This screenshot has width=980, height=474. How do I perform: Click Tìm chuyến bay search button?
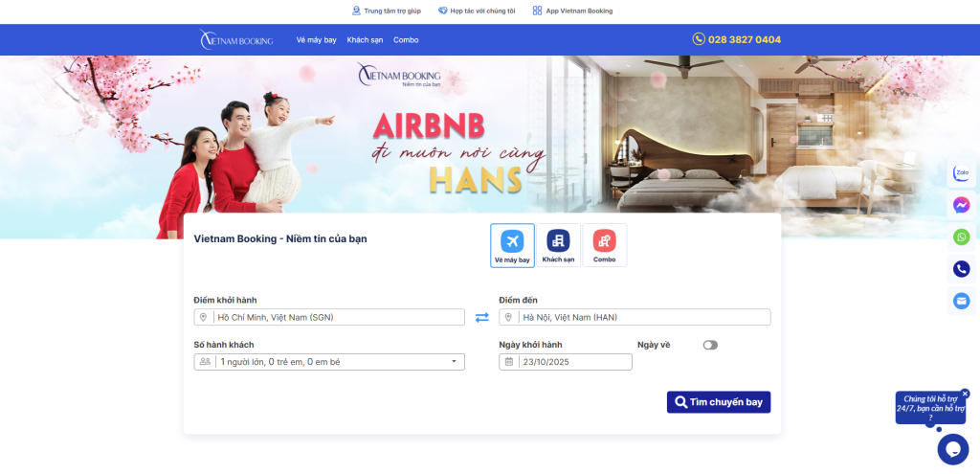[x=719, y=402]
